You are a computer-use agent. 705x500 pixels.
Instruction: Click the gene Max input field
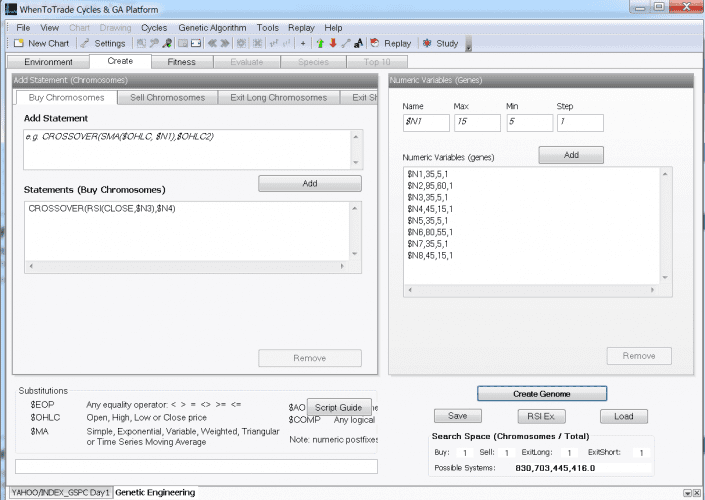(x=477, y=122)
